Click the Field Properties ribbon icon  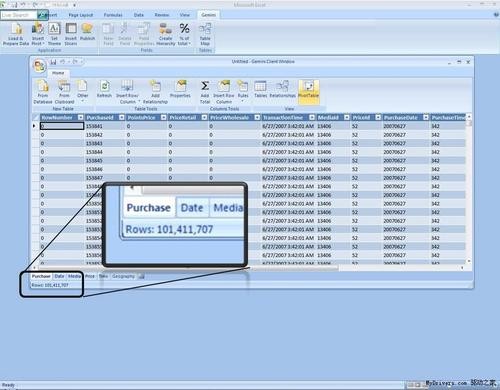click(144, 34)
